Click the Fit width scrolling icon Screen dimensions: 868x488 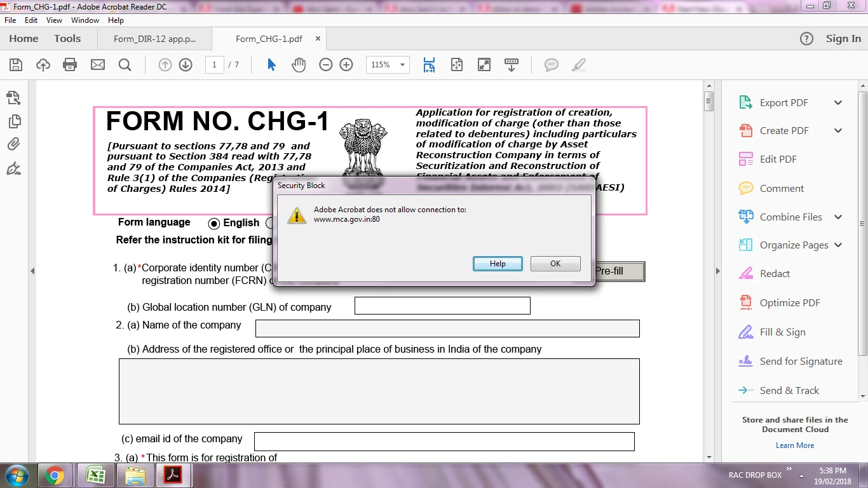430,65
